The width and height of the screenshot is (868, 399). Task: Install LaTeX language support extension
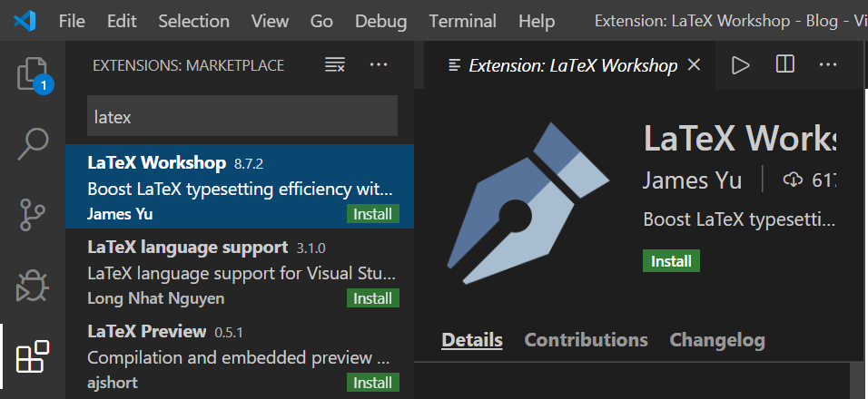(373, 298)
